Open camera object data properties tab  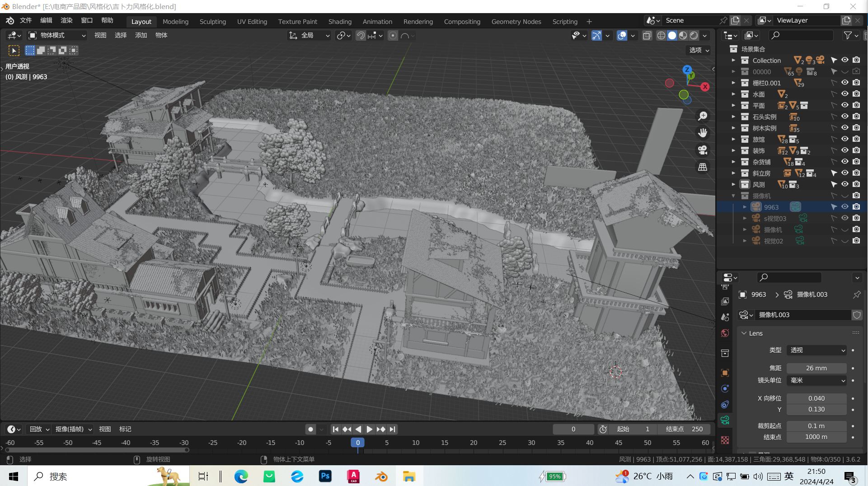coord(725,420)
